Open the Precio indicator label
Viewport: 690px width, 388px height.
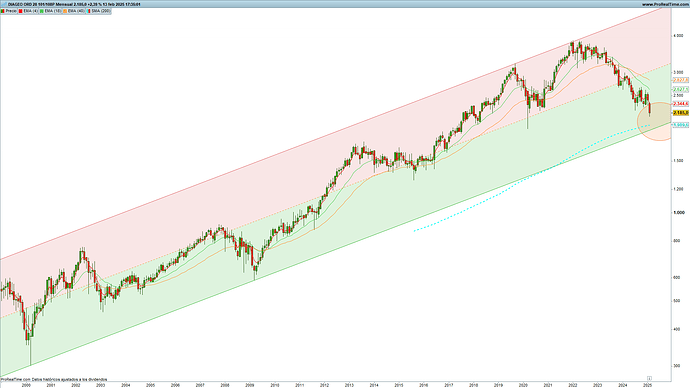11,11
